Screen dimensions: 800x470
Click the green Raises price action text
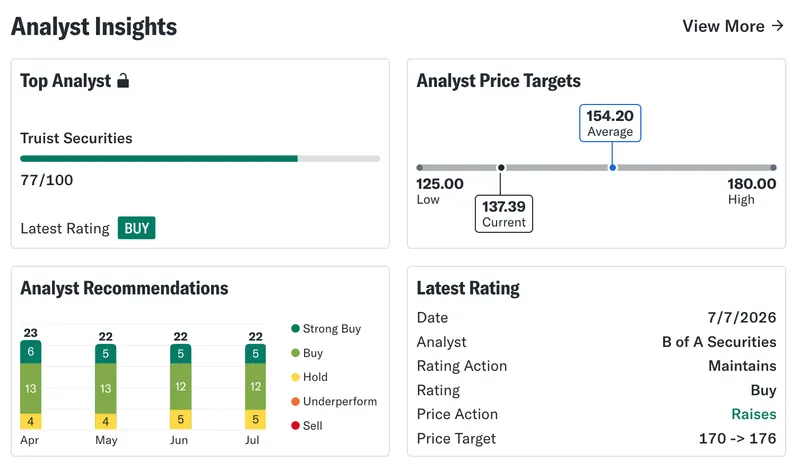pyautogui.click(x=754, y=414)
